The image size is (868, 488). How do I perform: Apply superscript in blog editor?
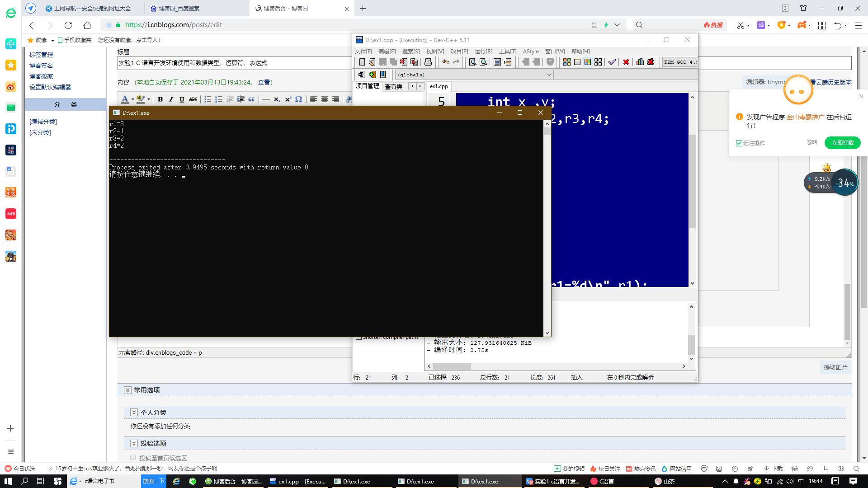coord(288,99)
